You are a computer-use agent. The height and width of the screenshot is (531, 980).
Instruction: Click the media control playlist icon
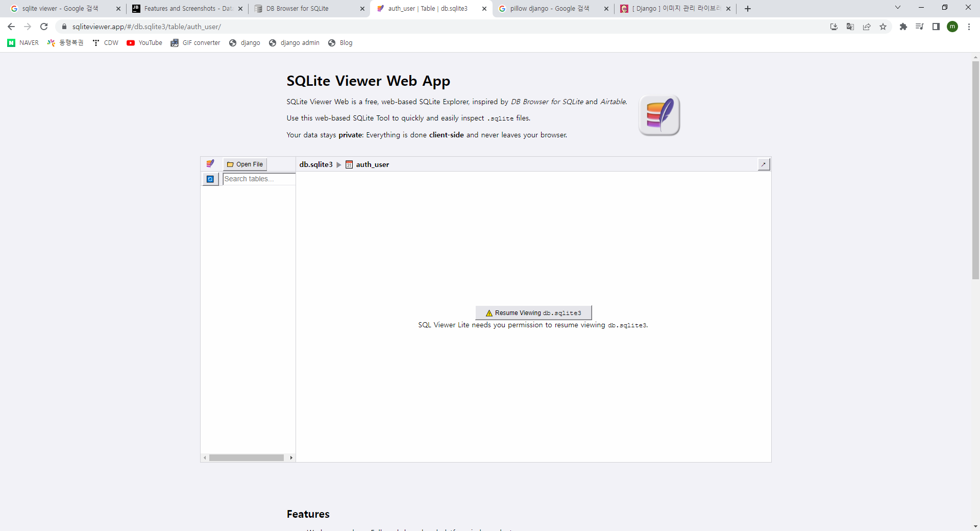point(920,27)
